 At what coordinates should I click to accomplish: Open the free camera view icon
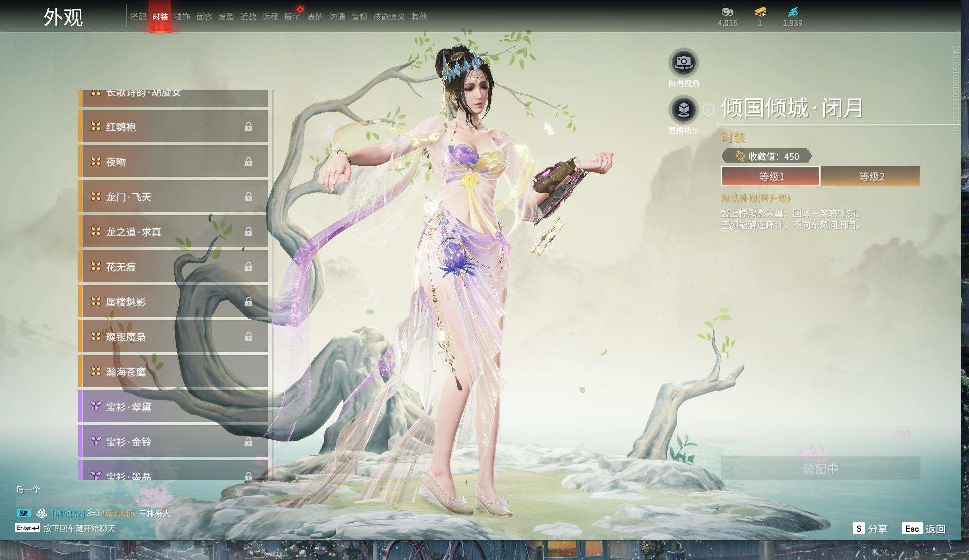(x=683, y=63)
